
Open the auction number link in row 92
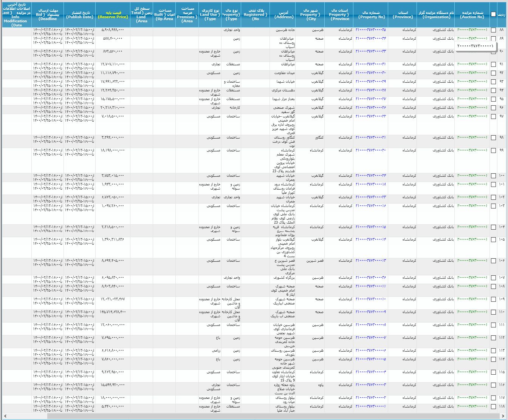[x=472, y=73]
